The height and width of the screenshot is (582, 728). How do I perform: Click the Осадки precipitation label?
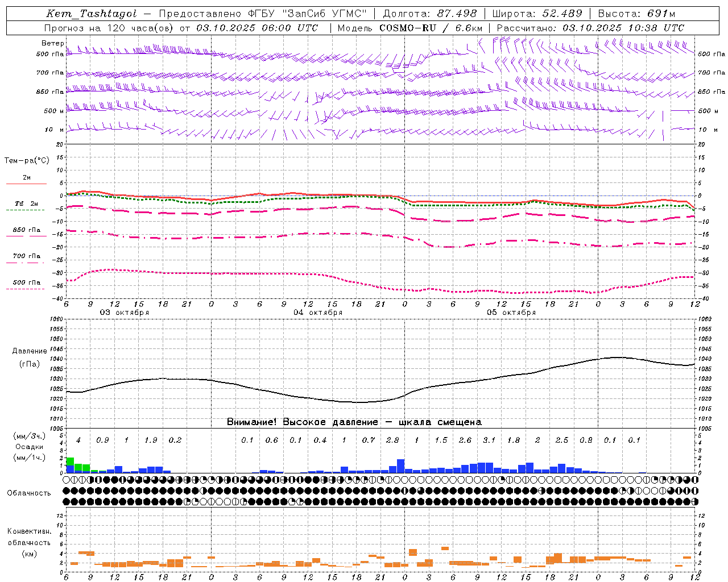click(x=30, y=447)
